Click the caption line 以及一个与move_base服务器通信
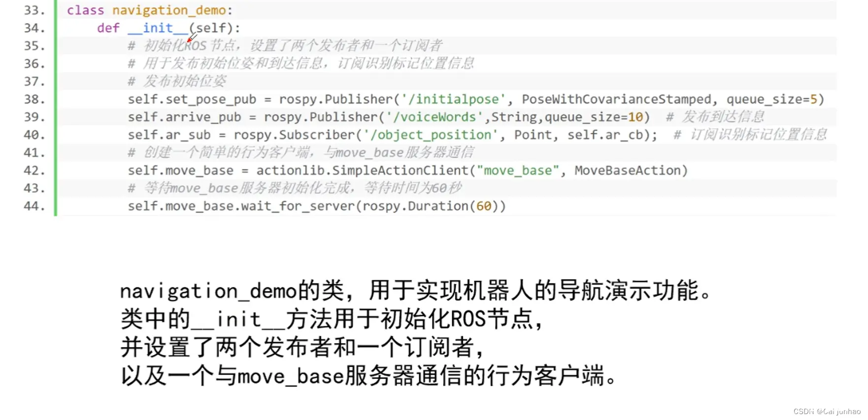The height and width of the screenshot is (420, 868). coord(368,376)
